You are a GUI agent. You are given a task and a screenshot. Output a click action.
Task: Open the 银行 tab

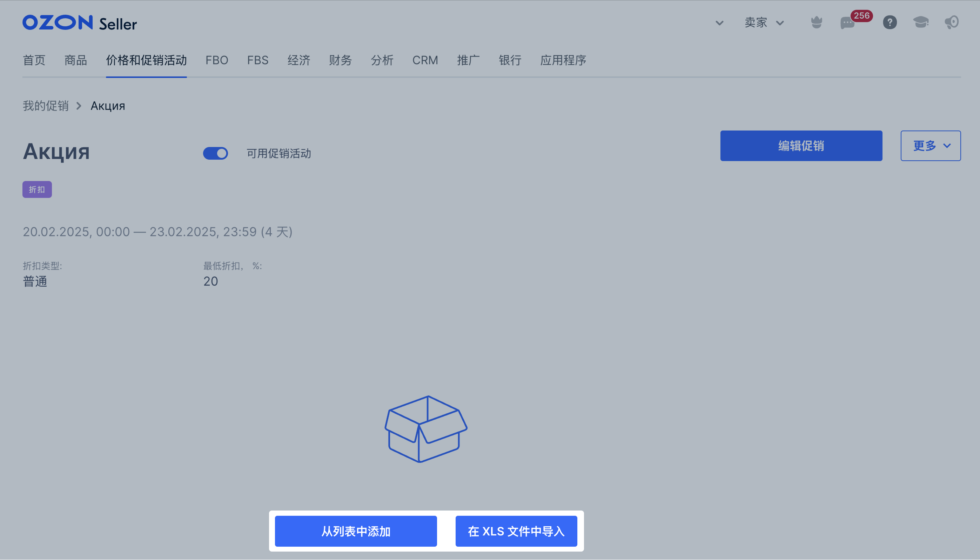click(x=510, y=60)
